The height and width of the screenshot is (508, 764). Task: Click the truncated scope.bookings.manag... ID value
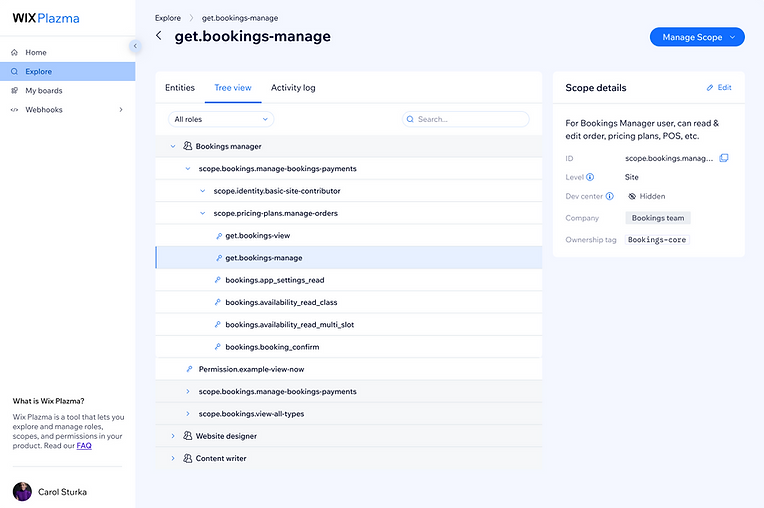[668, 158]
